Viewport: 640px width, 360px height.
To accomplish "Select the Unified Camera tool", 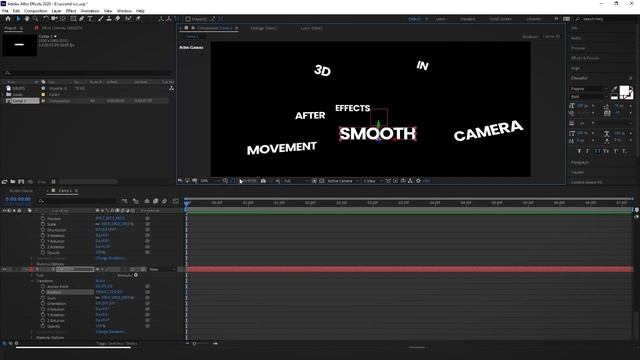I will coord(54,19).
